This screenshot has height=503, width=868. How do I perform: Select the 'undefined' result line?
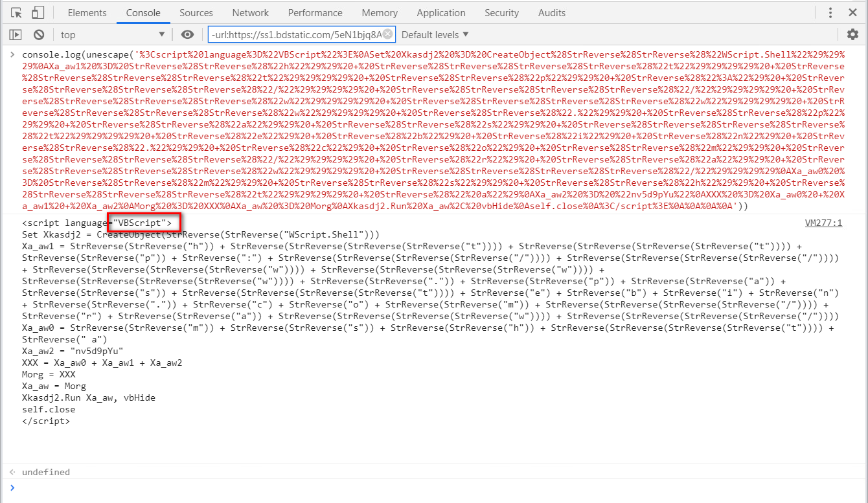pyautogui.click(x=45, y=472)
